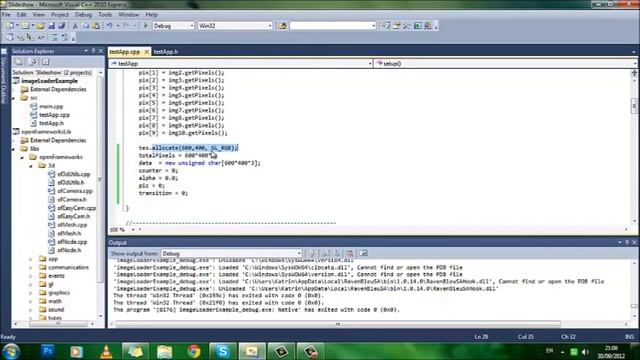Screen dimensions: 640x360
Task: Select the imageLoaderExample project node
Action: tap(49, 81)
